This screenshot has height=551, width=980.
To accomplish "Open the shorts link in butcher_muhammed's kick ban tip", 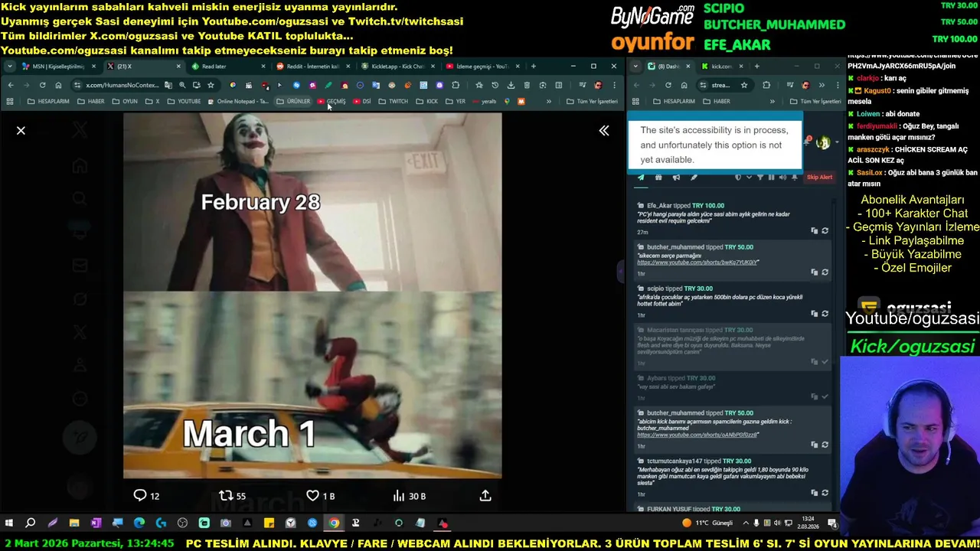I will (x=697, y=435).
